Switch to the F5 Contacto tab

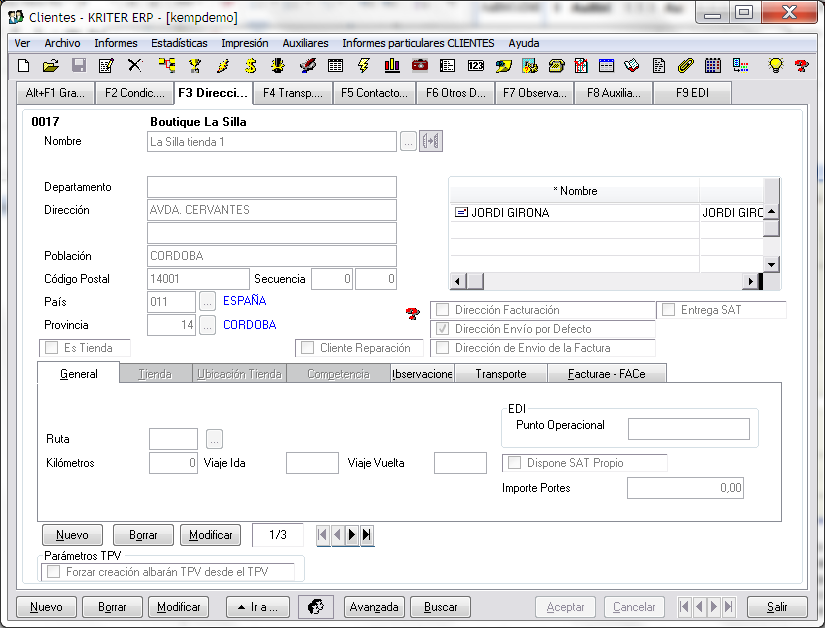pyautogui.click(x=374, y=93)
